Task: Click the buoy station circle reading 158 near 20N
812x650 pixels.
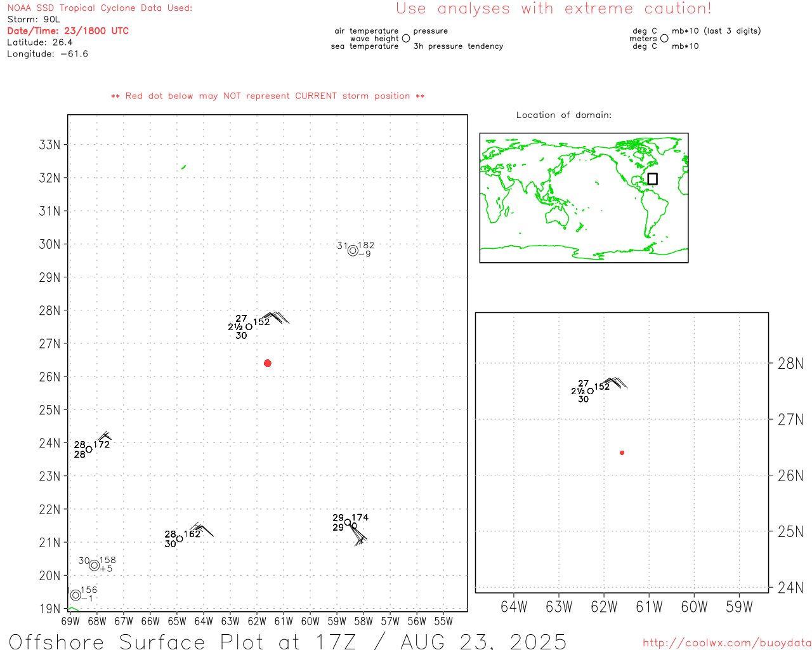Action: pos(95,565)
